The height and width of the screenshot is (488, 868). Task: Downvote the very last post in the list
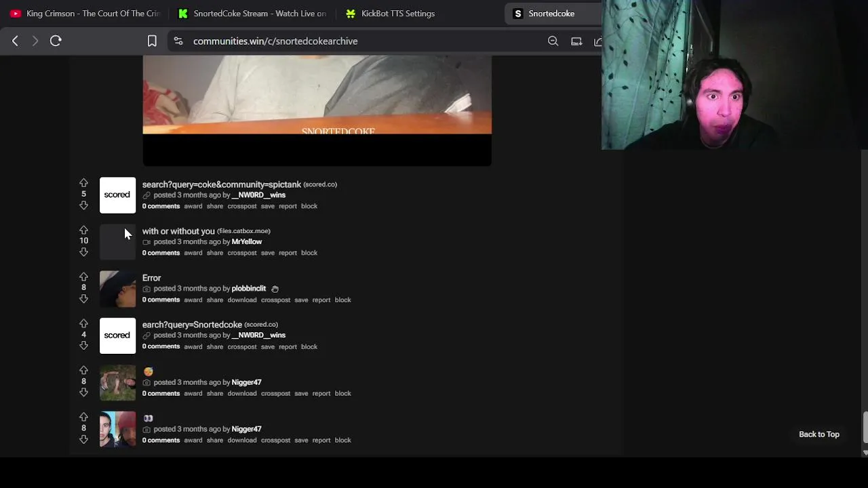click(x=83, y=439)
